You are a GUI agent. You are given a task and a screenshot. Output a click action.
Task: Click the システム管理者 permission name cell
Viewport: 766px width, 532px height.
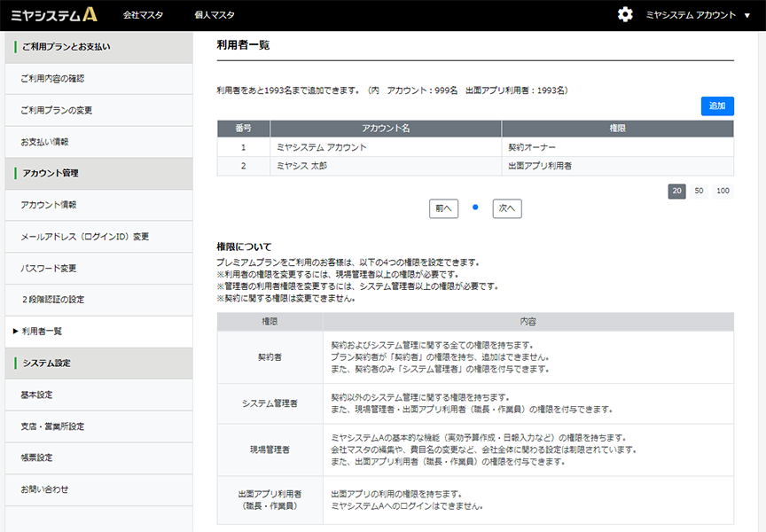click(x=270, y=403)
